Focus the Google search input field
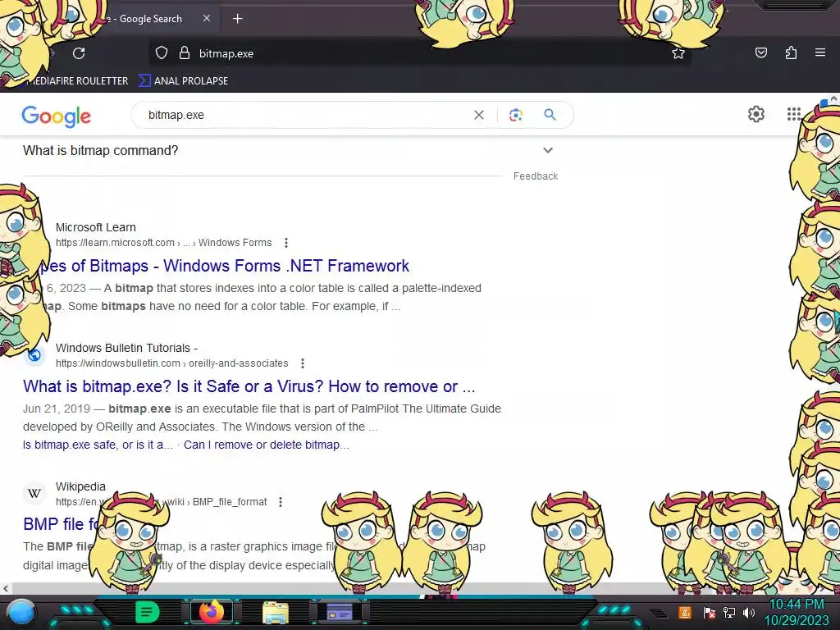This screenshot has width=840, height=630. [x=308, y=115]
